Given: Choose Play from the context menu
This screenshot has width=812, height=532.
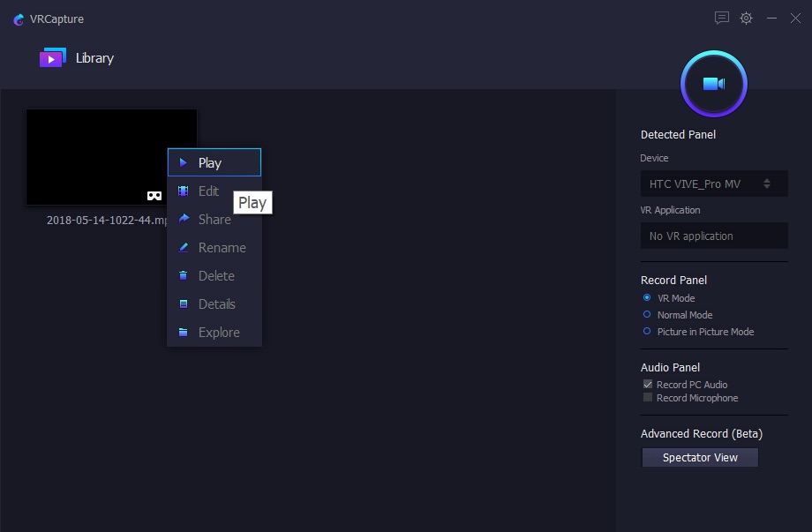Looking at the screenshot, I should [214, 162].
